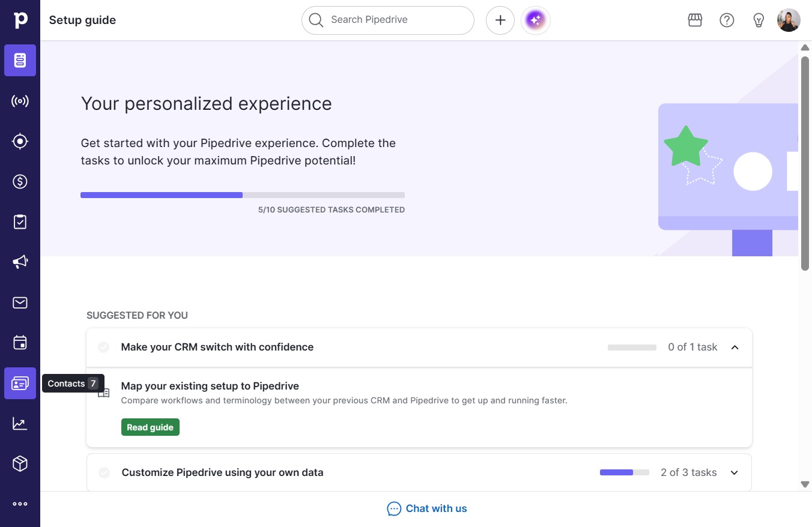The height and width of the screenshot is (527, 812).
Task: Click the Map your existing setup to Pipedrive title
Action: (210, 386)
